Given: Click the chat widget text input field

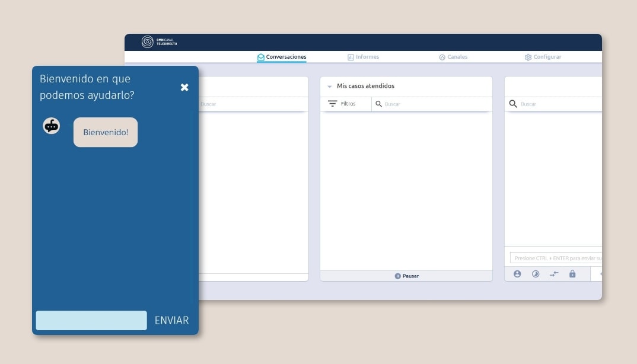Looking at the screenshot, I should [91, 320].
